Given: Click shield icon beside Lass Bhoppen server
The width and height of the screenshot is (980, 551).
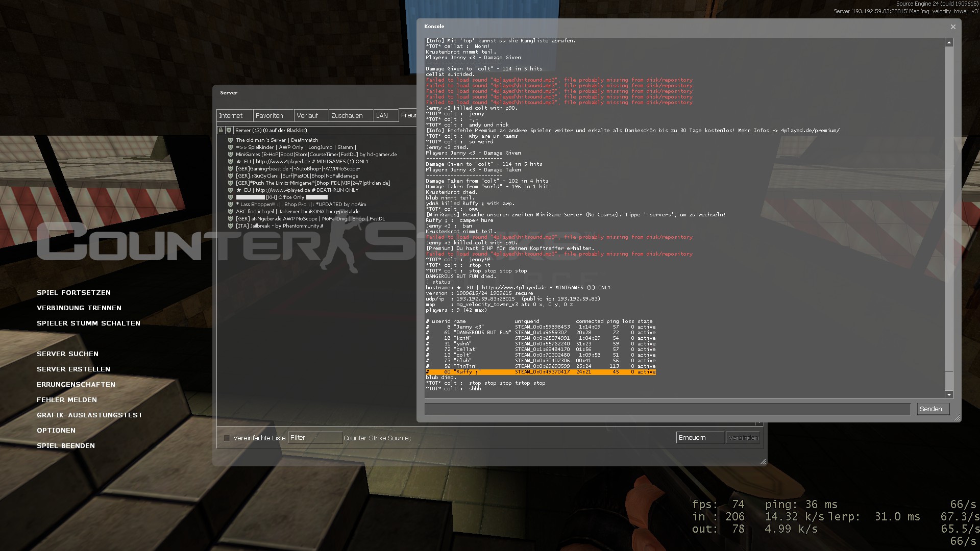Looking at the screenshot, I should [x=230, y=205].
